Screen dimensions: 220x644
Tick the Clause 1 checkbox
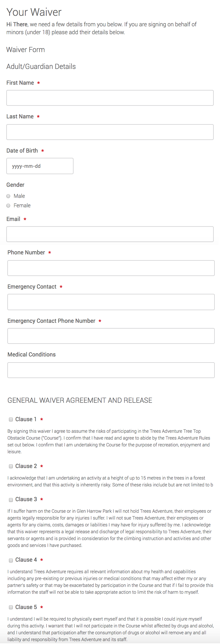click(11, 419)
